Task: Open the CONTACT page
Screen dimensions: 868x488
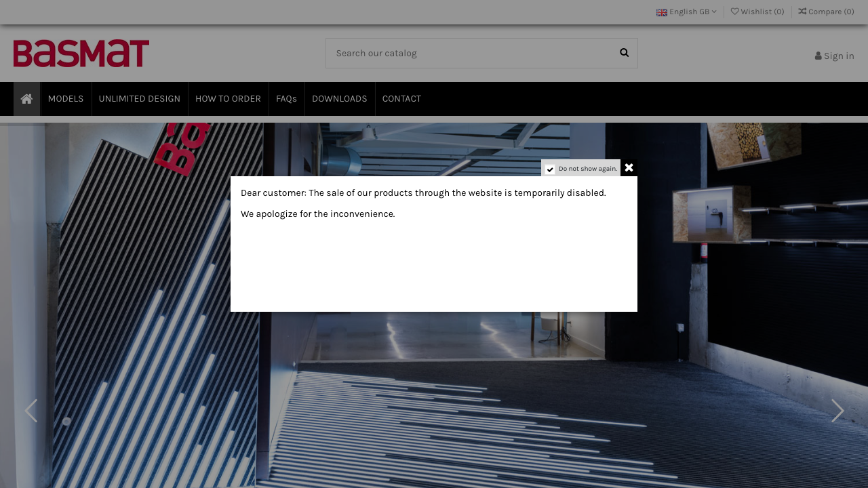Action: 401,98
